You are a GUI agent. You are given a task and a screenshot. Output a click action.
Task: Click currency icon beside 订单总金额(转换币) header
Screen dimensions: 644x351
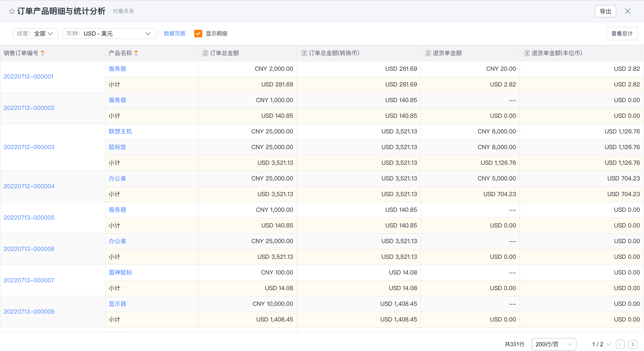point(304,53)
